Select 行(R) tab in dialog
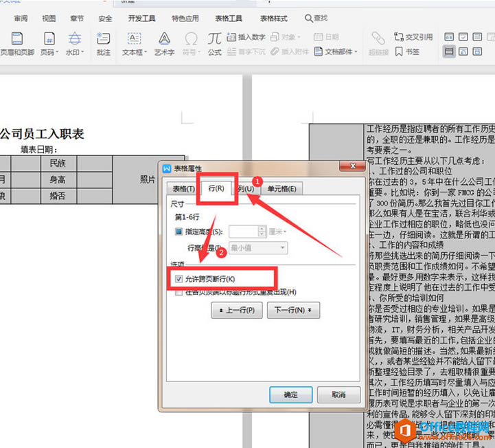Viewport: 495px width, 448px height. [x=216, y=188]
